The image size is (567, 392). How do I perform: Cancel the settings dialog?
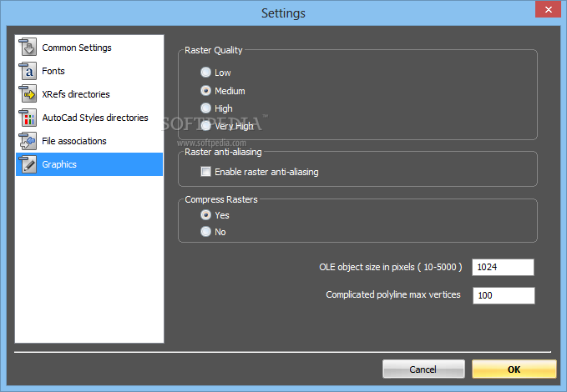click(x=423, y=369)
